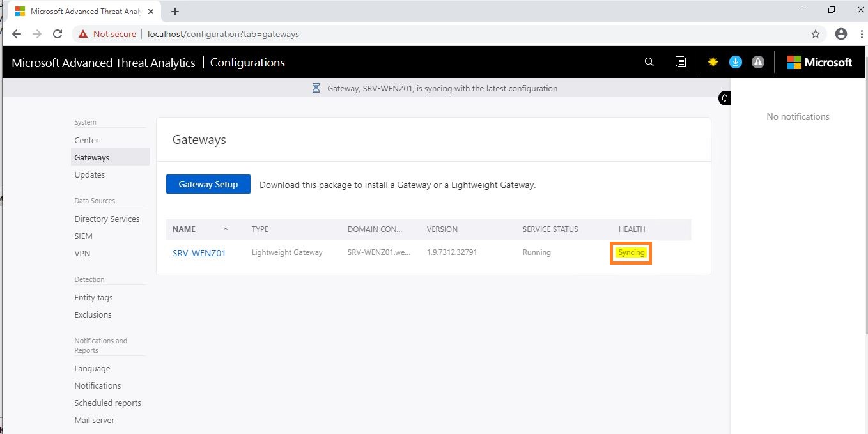The image size is (868, 434).
Task: Click the Microsoft logo in header
Action: (819, 62)
